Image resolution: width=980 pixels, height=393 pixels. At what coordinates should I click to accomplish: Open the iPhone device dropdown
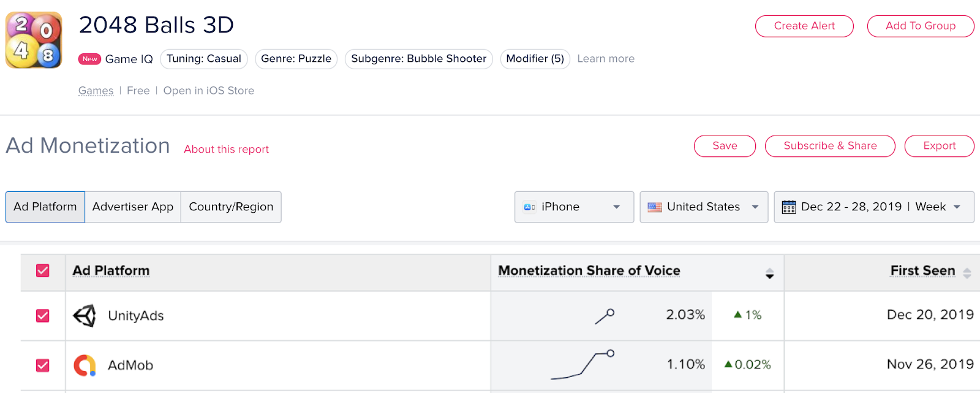click(574, 207)
